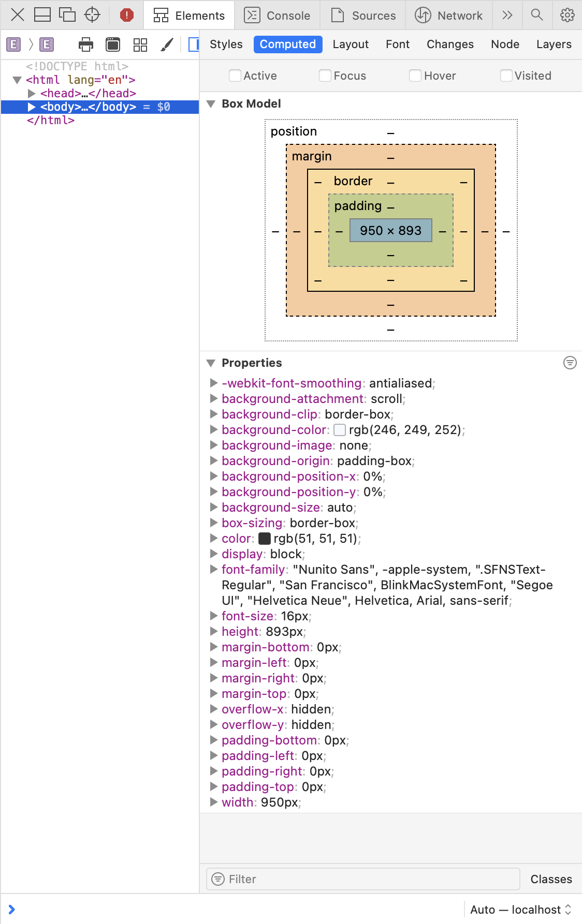This screenshot has height=924, width=582.
Task: Expand the font-family property
Action: 213,569
